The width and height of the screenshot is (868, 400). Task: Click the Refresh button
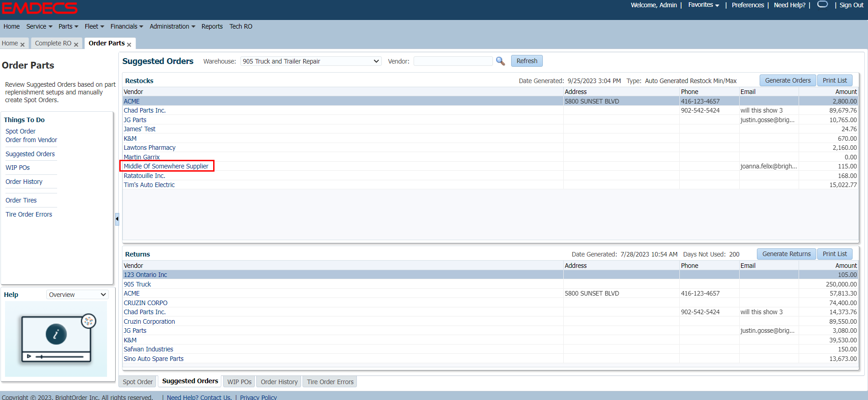527,61
